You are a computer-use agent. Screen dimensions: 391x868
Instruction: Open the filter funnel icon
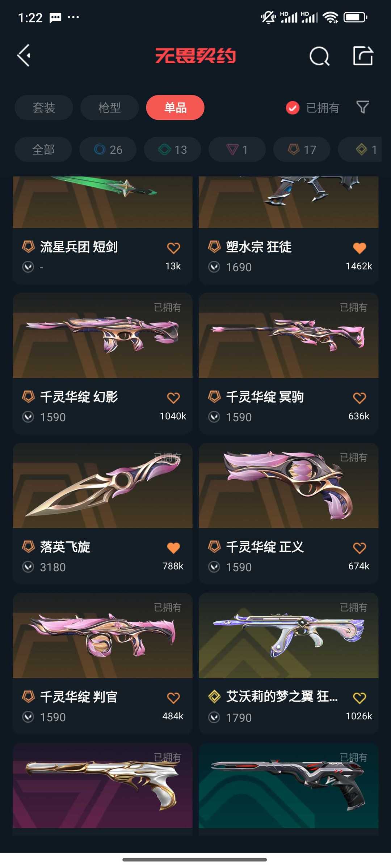pos(362,107)
